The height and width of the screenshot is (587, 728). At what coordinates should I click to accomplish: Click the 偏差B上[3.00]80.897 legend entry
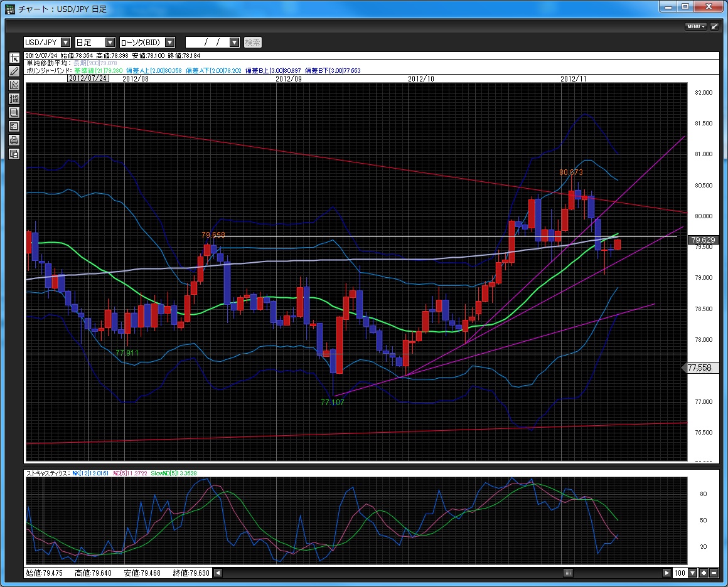[273, 70]
